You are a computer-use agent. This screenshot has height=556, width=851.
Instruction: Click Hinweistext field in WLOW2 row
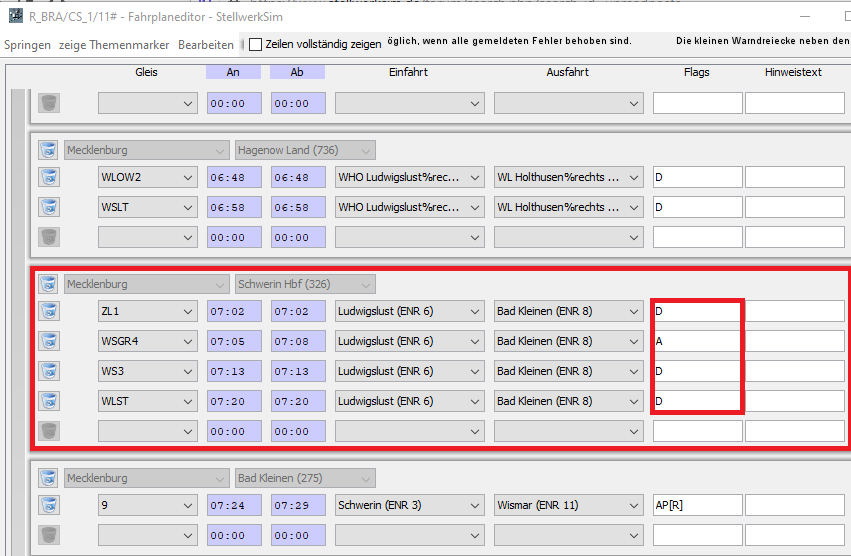tap(795, 177)
